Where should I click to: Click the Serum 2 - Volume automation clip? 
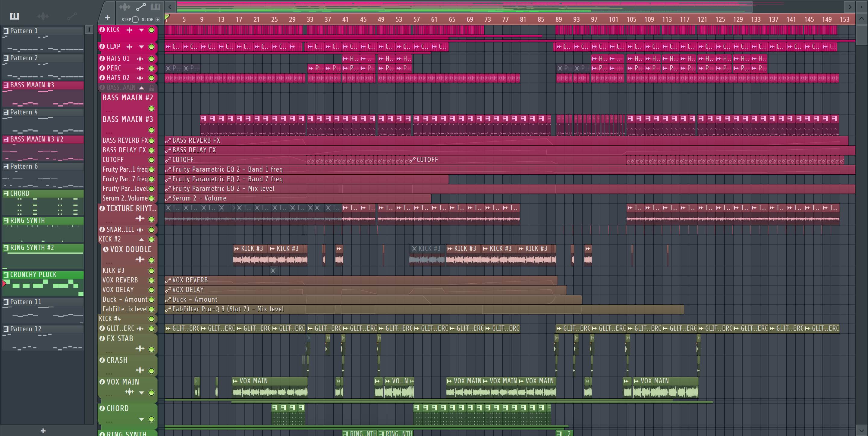click(x=297, y=198)
